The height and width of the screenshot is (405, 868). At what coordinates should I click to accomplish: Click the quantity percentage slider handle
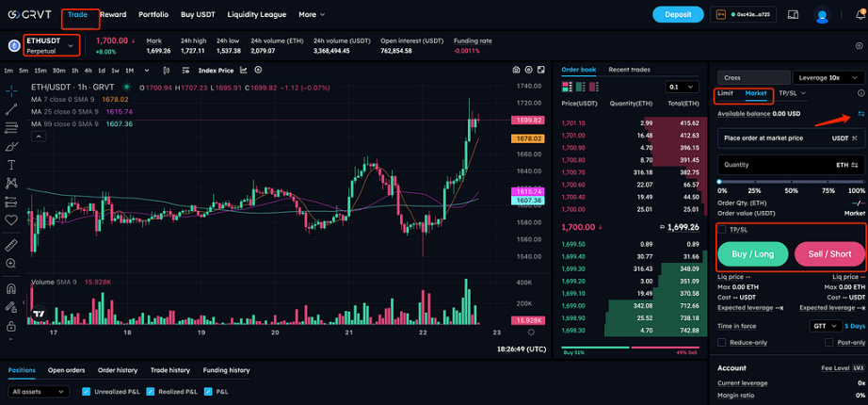coord(719,181)
